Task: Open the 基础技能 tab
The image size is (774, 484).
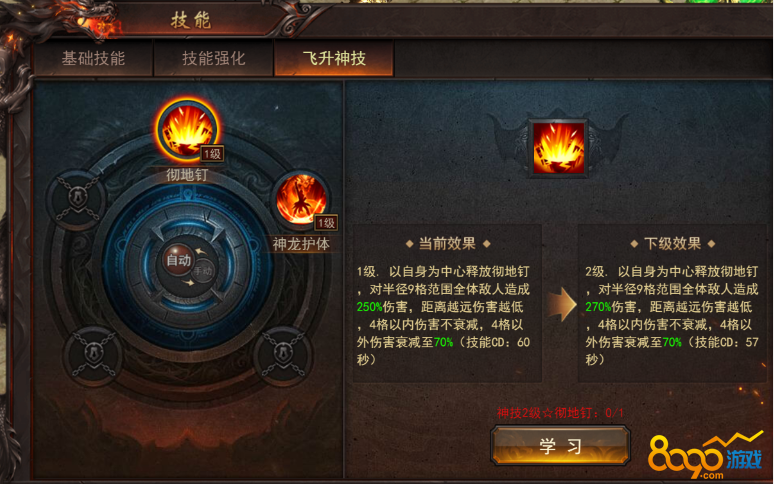Action: 93,58
